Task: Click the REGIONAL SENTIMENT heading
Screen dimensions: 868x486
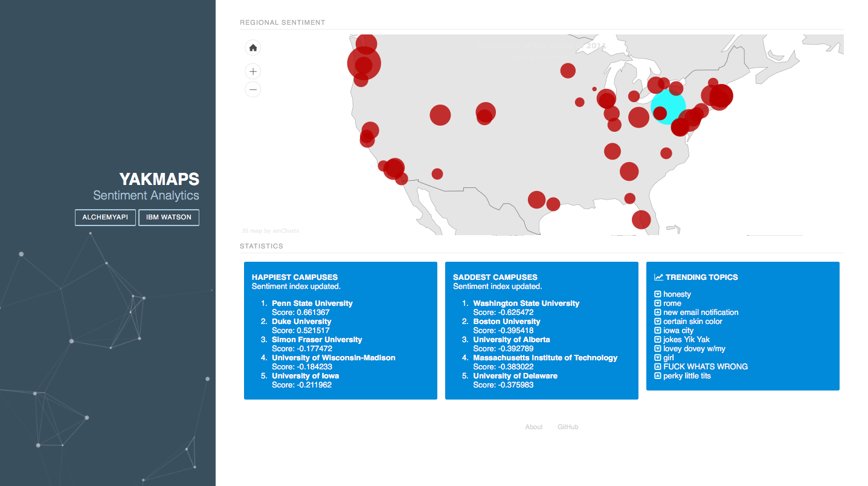Action: click(283, 22)
